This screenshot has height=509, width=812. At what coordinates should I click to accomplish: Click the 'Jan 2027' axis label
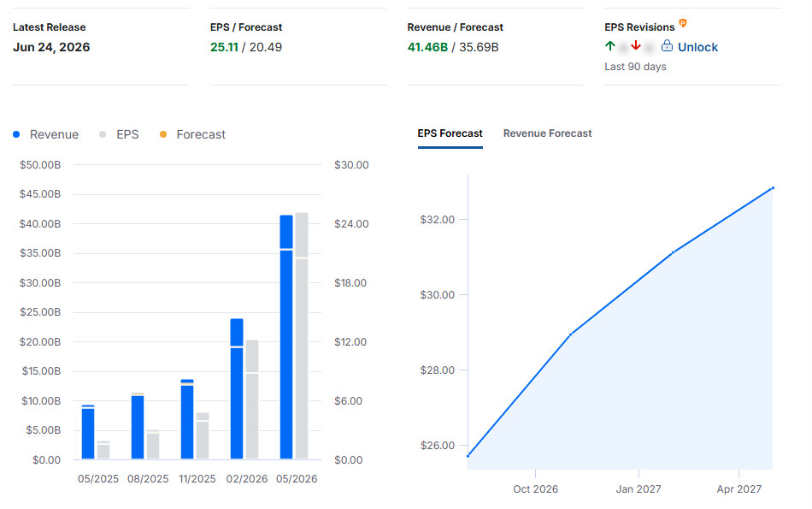coord(638,489)
